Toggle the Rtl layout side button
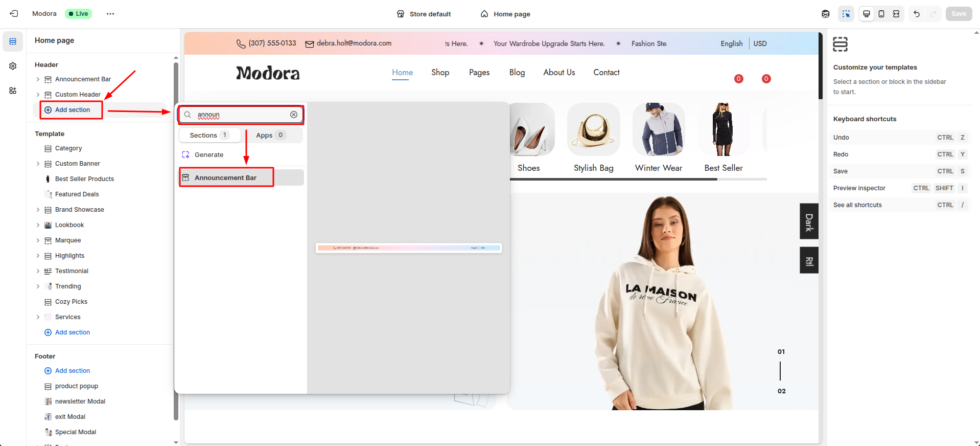The image size is (980, 446). [809, 260]
